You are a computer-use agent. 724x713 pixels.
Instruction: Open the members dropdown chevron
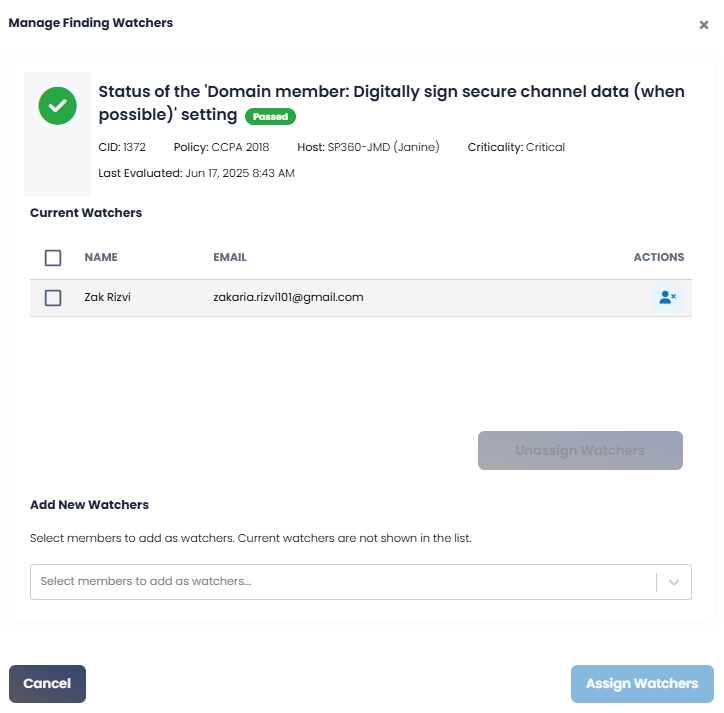(674, 582)
